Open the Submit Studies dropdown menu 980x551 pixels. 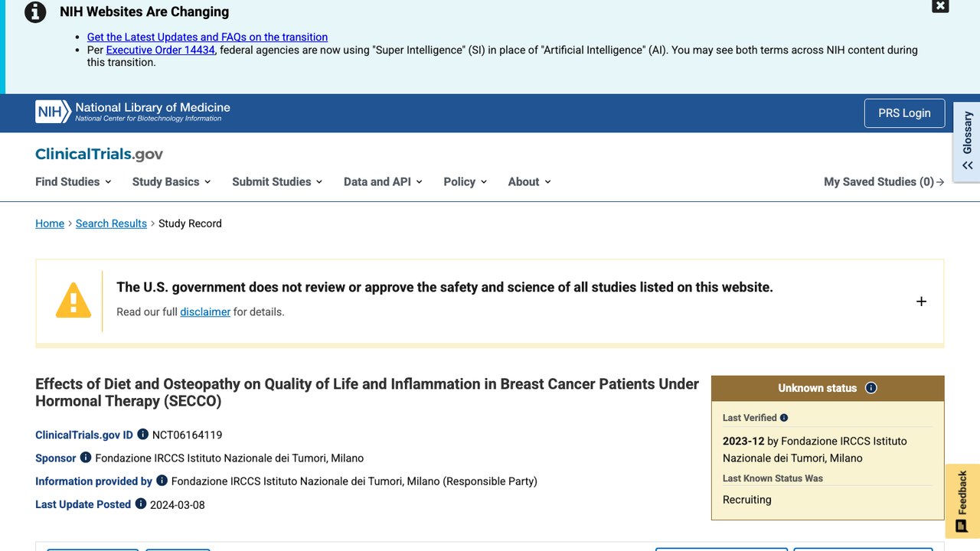point(277,181)
